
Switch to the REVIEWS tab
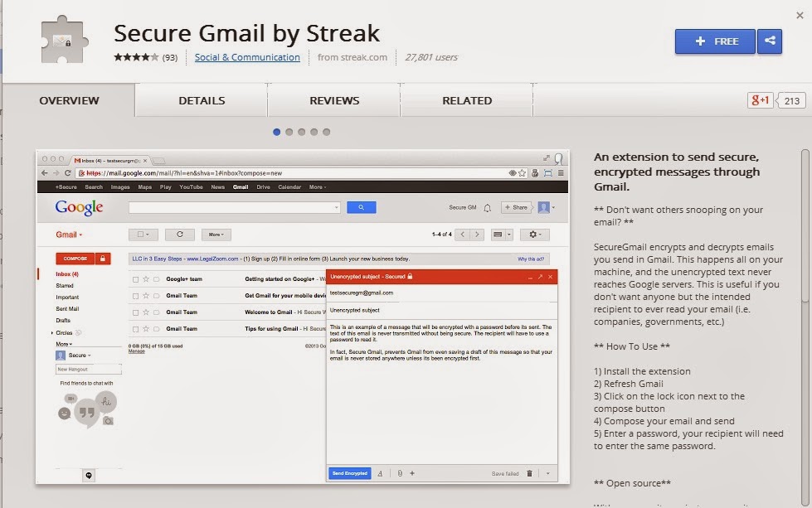[x=334, y=100]
